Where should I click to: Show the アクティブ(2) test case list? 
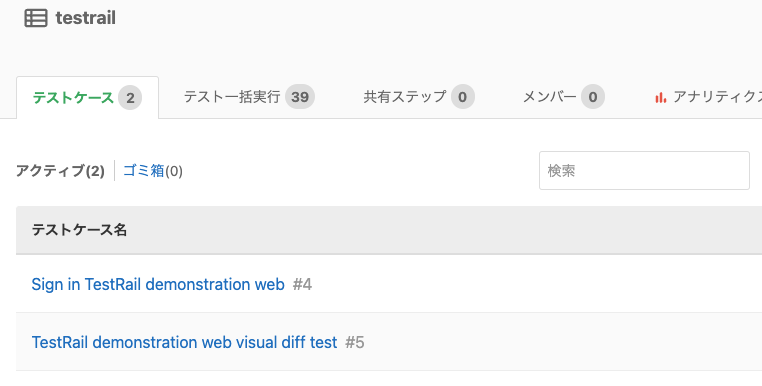(60, 171)
